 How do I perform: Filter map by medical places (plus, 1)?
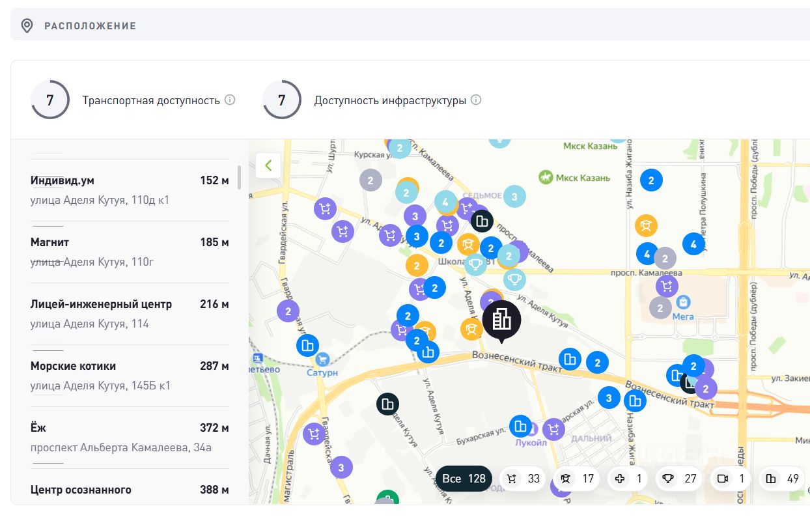628,479
